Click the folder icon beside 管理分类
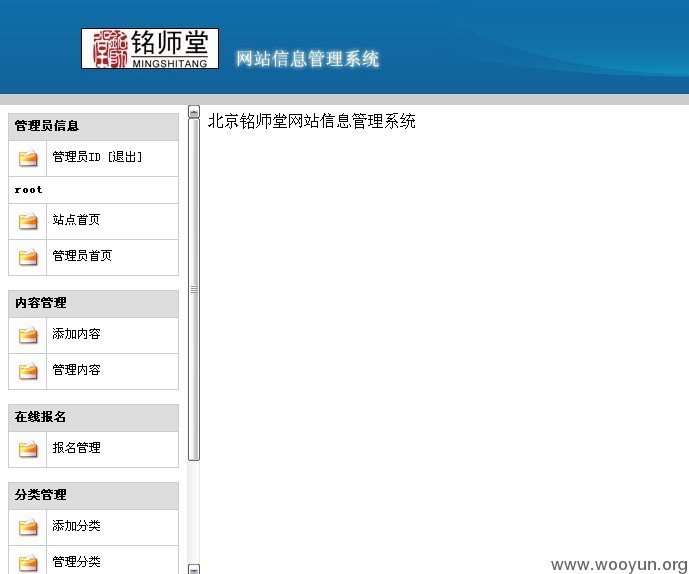This screenshot has width=689, height=574. point(28,563)
